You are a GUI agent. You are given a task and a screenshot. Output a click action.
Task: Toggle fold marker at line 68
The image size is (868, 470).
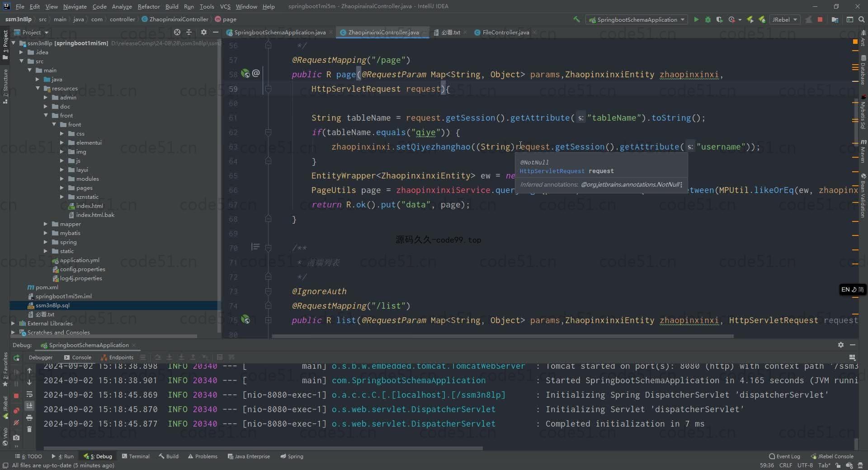268,219
